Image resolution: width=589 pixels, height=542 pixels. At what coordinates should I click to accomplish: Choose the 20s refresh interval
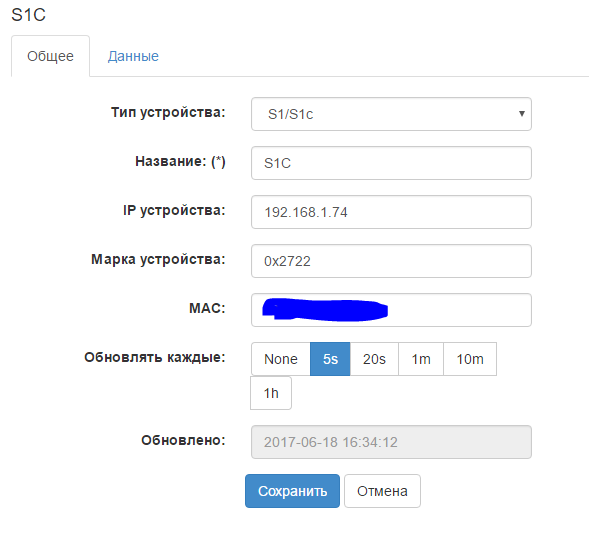pyautogui.click(x=374, y=359)
